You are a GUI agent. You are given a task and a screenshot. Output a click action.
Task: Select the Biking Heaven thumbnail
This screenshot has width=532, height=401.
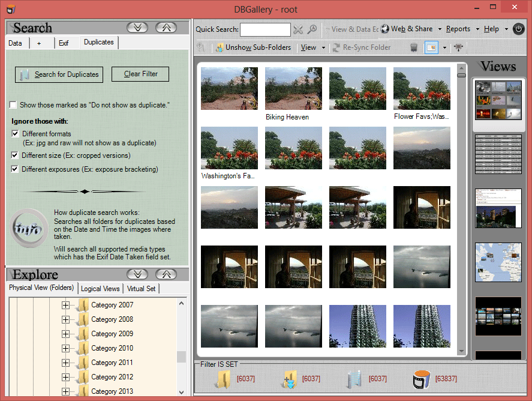[x=293, y=88]
